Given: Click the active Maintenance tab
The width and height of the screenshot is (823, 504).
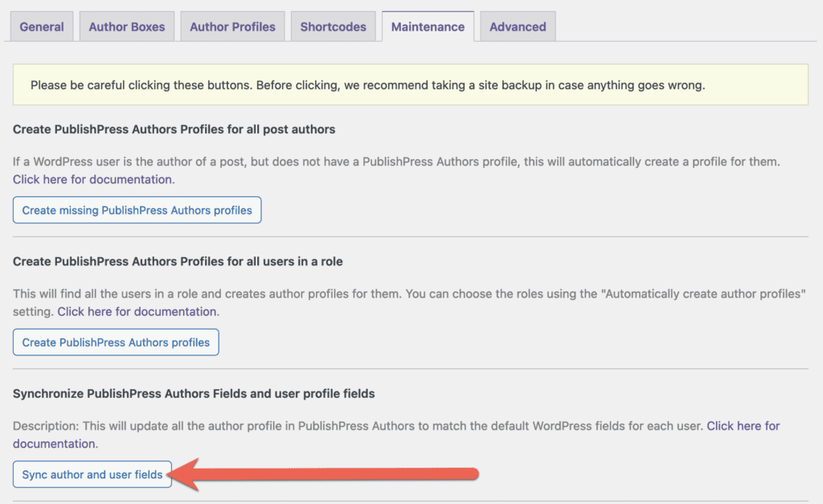Looking at the screenshot, I should [x=428, y=26].
